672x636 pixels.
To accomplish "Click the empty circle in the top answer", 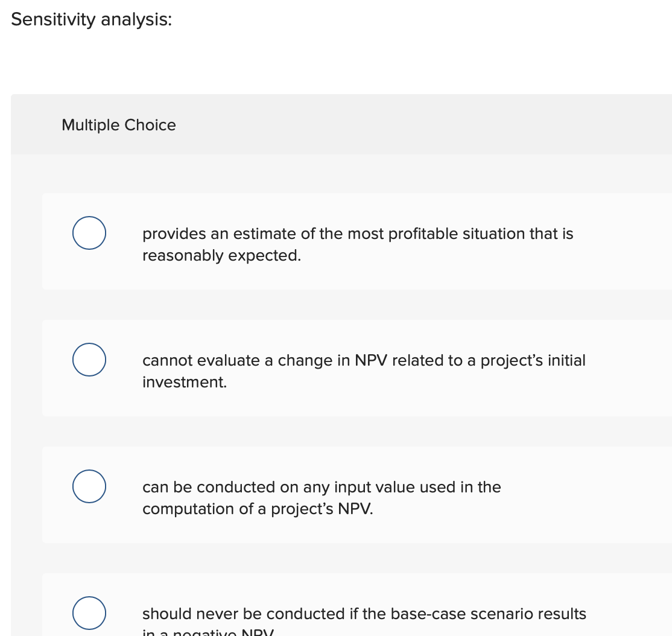I will coord(89,233).
